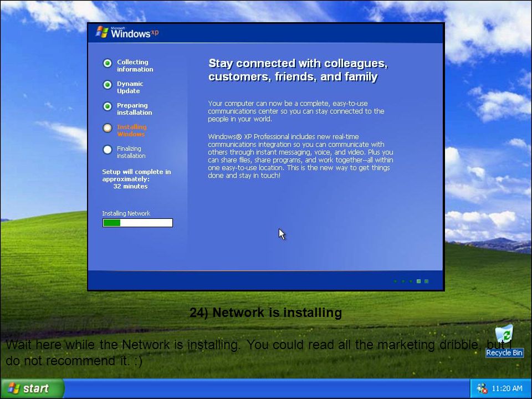Viewport: 532px width, 399px height.
Task: Click the 'Dynamic Update' step label
Action: coord(130,87)
